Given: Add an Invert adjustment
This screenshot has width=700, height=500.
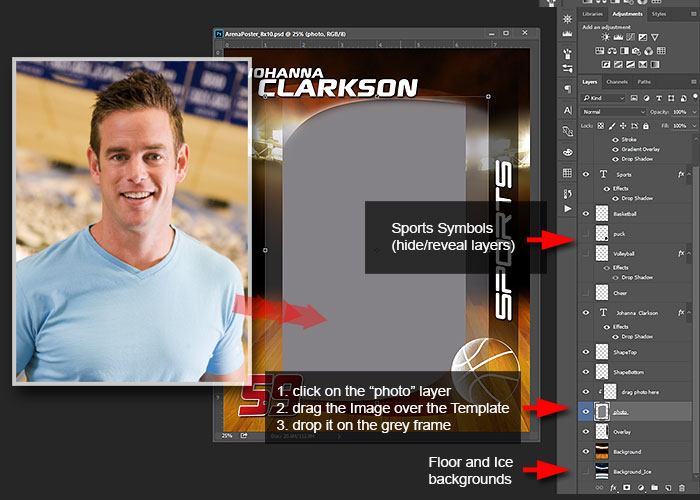Looking at the screenshot, I should point(606,65).
